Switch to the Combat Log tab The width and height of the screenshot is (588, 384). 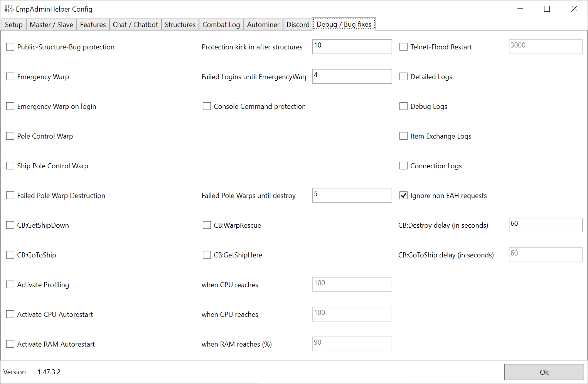(x=221, y=25)
